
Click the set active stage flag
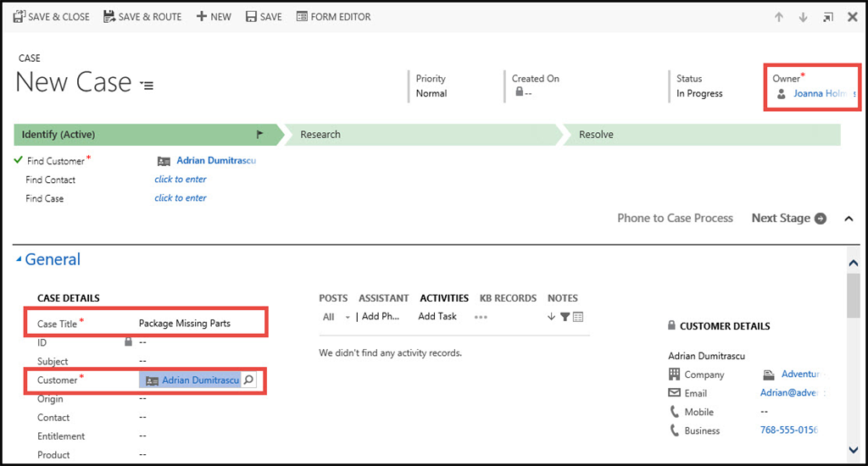260,134
